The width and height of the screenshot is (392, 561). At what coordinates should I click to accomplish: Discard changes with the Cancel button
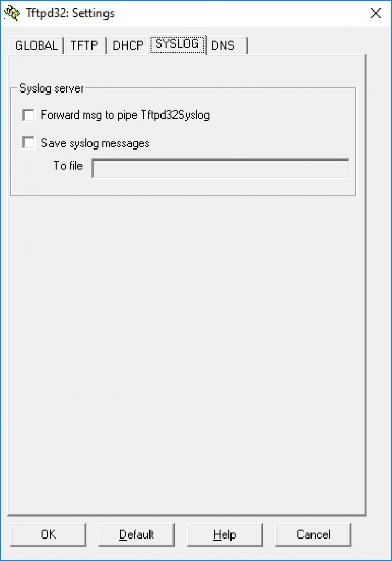313,534
